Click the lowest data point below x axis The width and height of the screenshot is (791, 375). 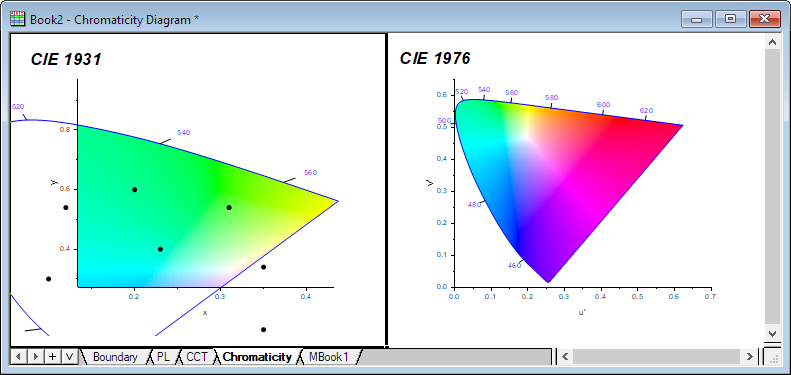click(263, 330)
